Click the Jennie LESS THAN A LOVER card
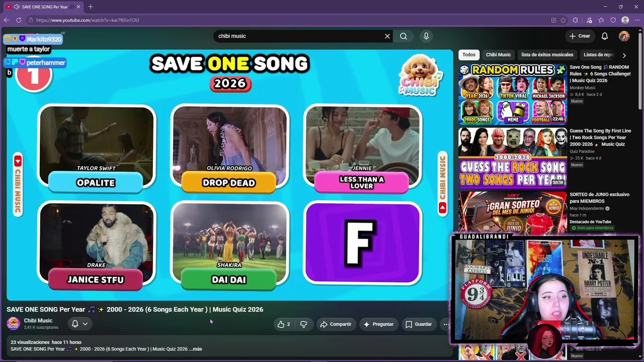The height and width of the screenshot is (362, 644). [x=362, y=149]
